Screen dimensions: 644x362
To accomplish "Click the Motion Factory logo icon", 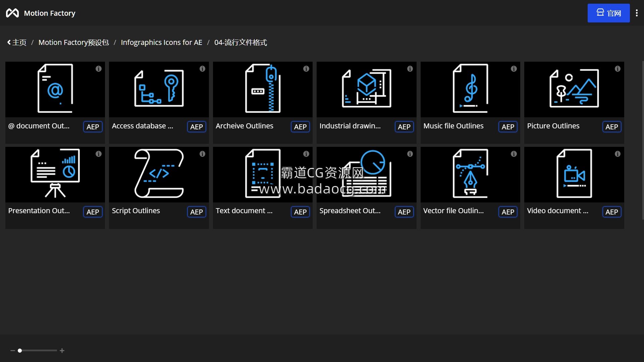I will pos(12,13).
